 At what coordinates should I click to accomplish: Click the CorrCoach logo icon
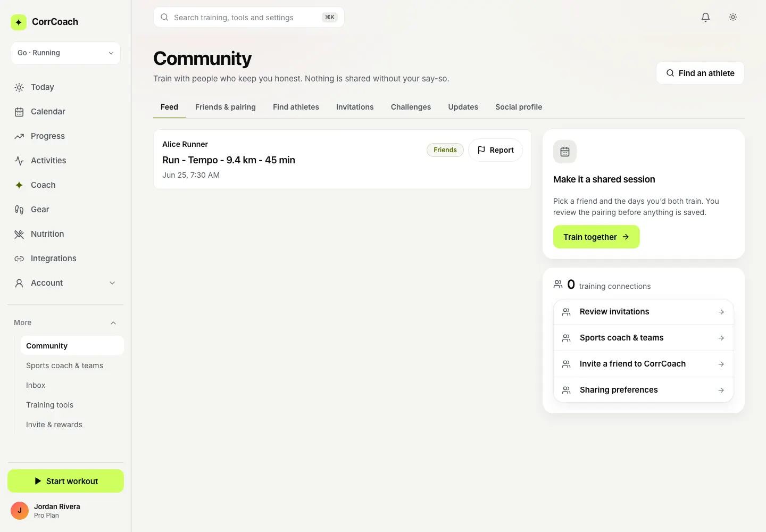coord(19,22)
